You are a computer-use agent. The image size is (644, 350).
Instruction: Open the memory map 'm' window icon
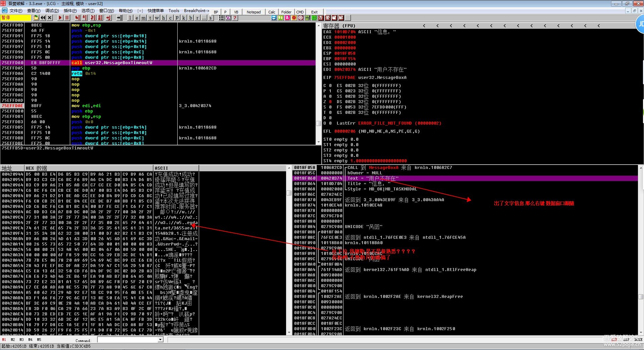[143, 18]
